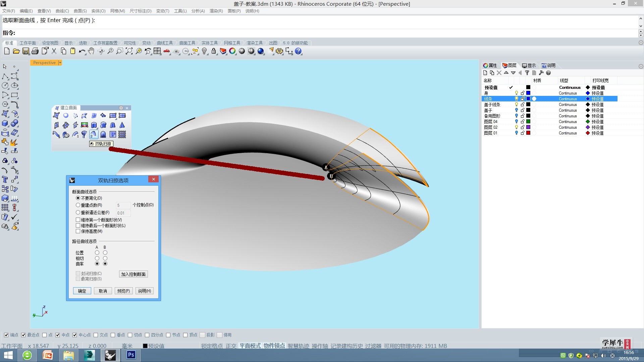Set rail B continuity to 相切
This screenshot has height=362, width=644.
click(x=105, y=258)
